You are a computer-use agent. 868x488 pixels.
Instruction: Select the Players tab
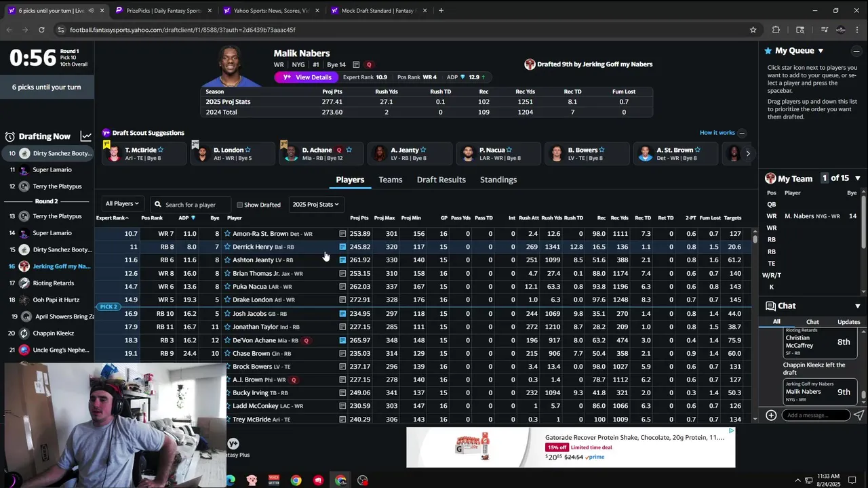pos(350,180)
